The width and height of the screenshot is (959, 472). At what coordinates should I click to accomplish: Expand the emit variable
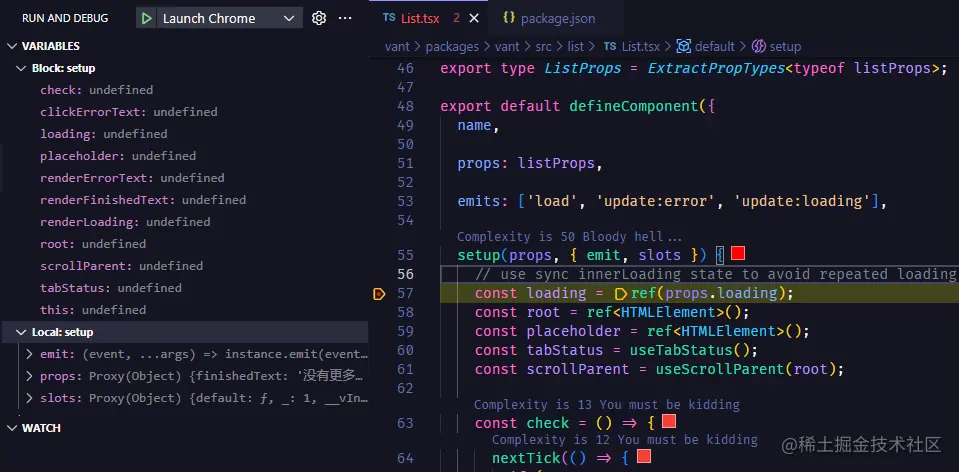pyautogui.click(x=29, y=354)
